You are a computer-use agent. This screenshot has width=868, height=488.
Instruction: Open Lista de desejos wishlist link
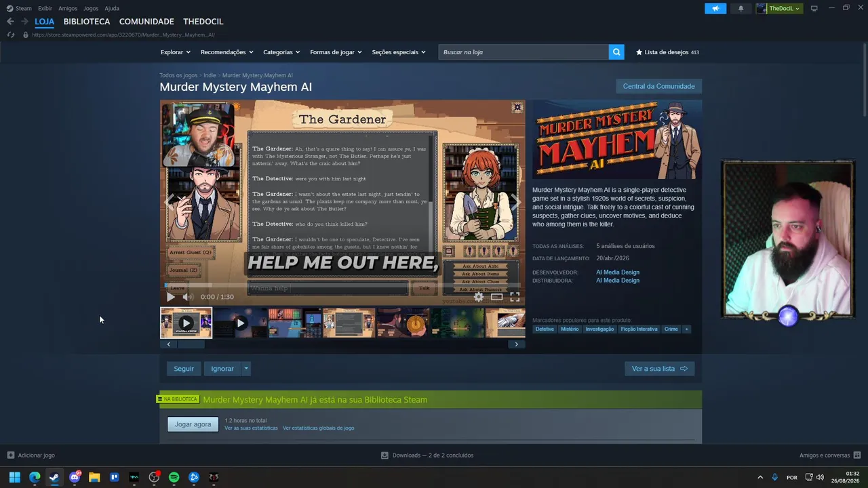(667, 52)
